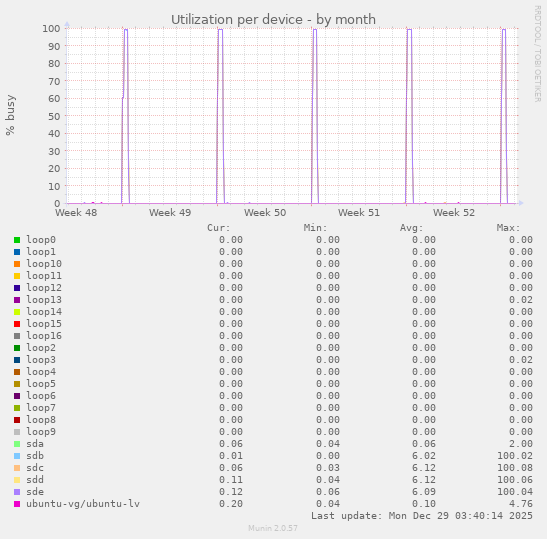
Task: Click the 100 mark on y-axis
Action: [51, 28]
